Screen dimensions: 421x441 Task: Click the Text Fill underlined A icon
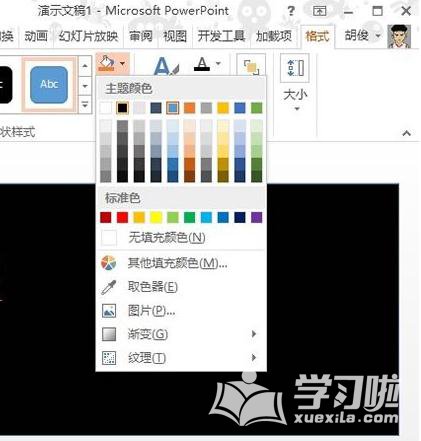[202, 64]
